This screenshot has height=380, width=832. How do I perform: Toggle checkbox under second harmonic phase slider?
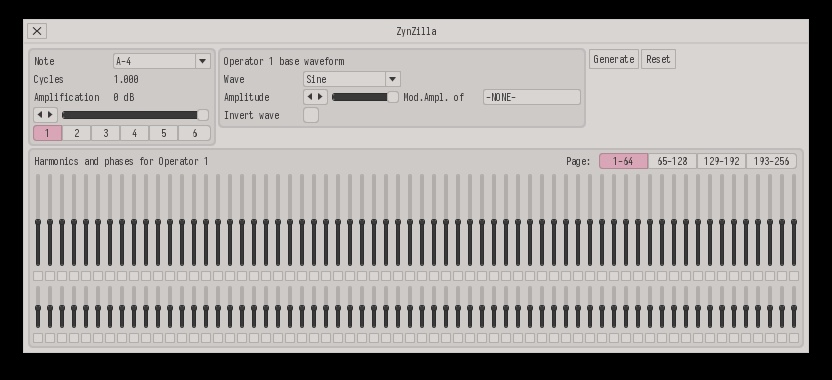(x=50, y=338)
